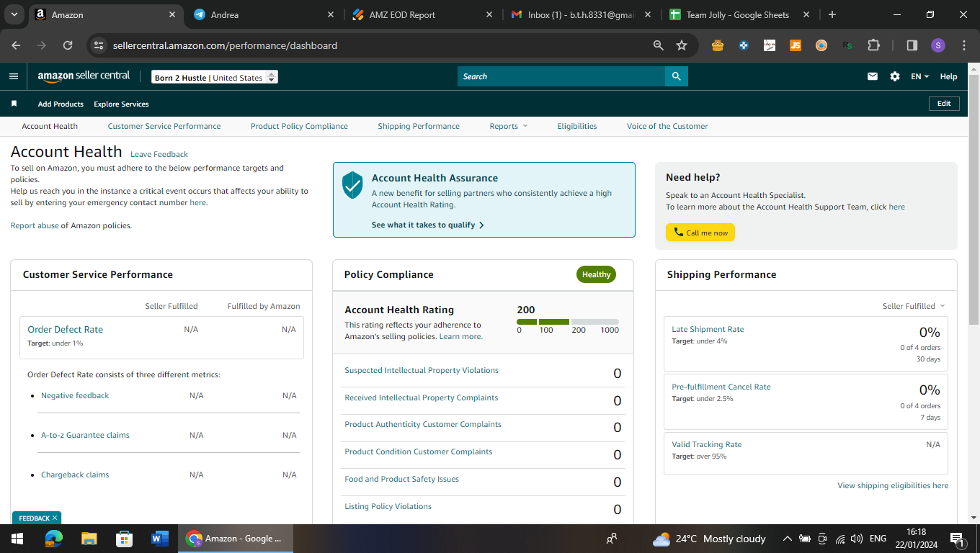Open the Voice of the Customer tab
Image resolution: width=980 pixels, height=553 pixels.
tap(667, 126)
